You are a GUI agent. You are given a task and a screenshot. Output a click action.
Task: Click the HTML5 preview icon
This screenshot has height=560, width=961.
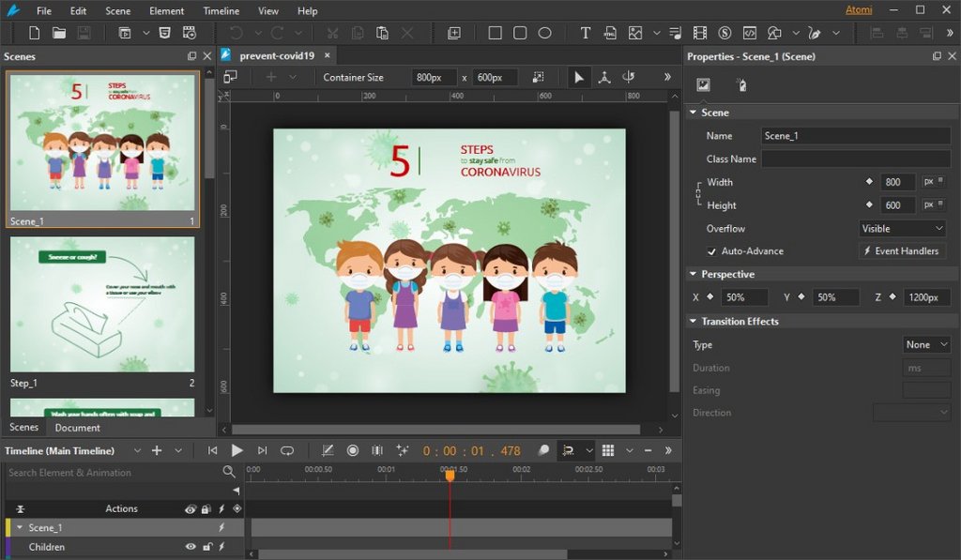(165, 33)
